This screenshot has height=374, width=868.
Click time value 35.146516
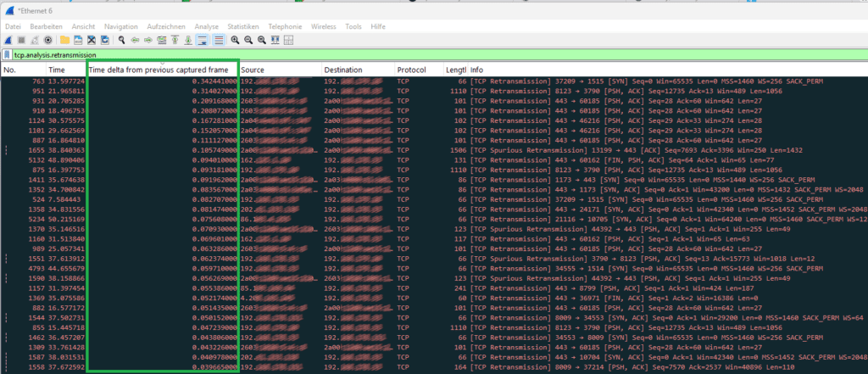[66, 229]
